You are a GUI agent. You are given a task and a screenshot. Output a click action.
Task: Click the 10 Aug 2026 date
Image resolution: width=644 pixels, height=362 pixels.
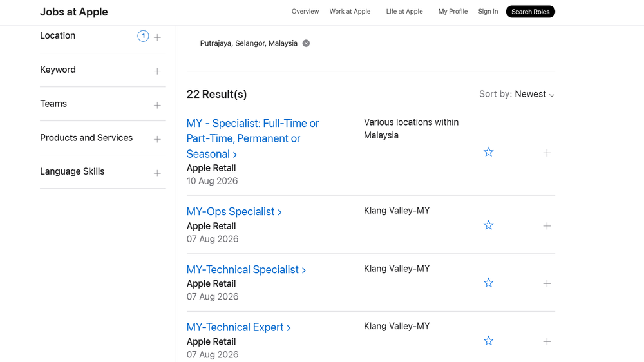pyautogui.click(x=212, y=181)
